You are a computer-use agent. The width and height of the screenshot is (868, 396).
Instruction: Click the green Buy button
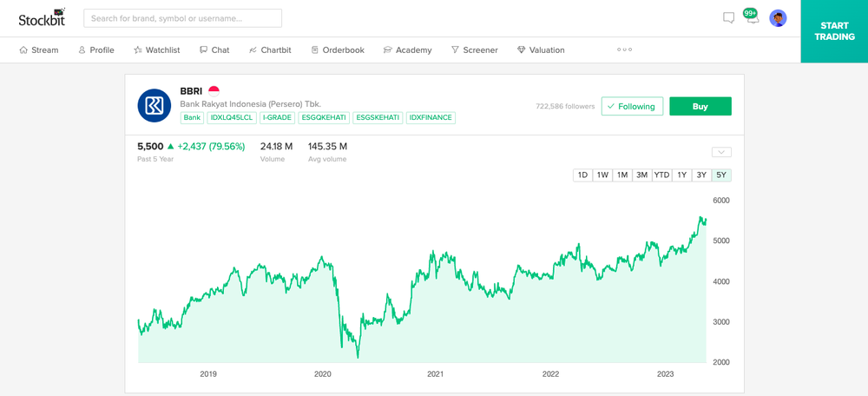pyautogui.click(x=700, y=106)
